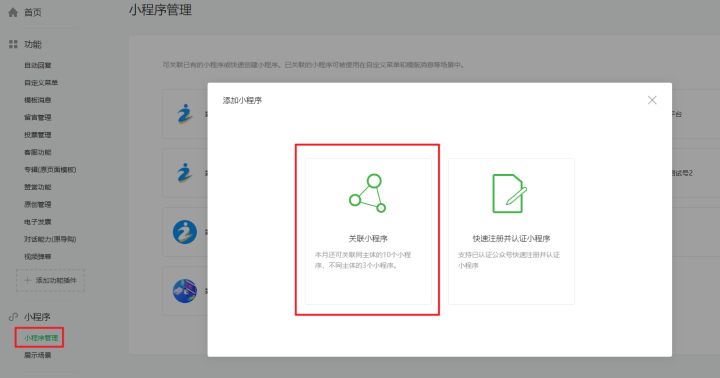Close the 添加小程序 dialog with X
720x378 pixels.
point(652,100)
